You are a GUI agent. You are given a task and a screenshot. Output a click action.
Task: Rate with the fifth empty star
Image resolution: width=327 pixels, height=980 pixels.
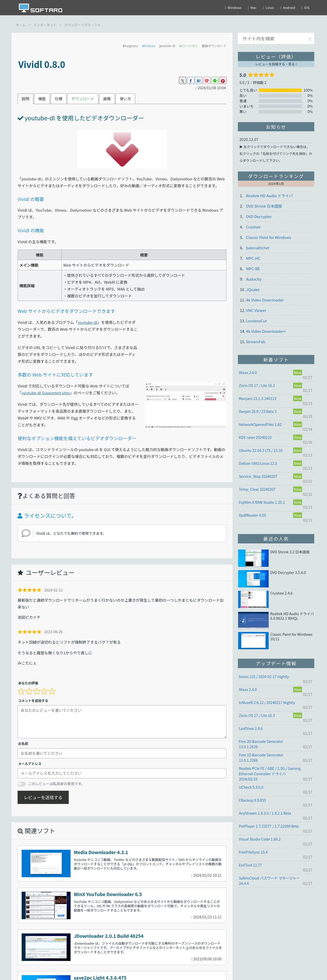(x=52, y=691)
